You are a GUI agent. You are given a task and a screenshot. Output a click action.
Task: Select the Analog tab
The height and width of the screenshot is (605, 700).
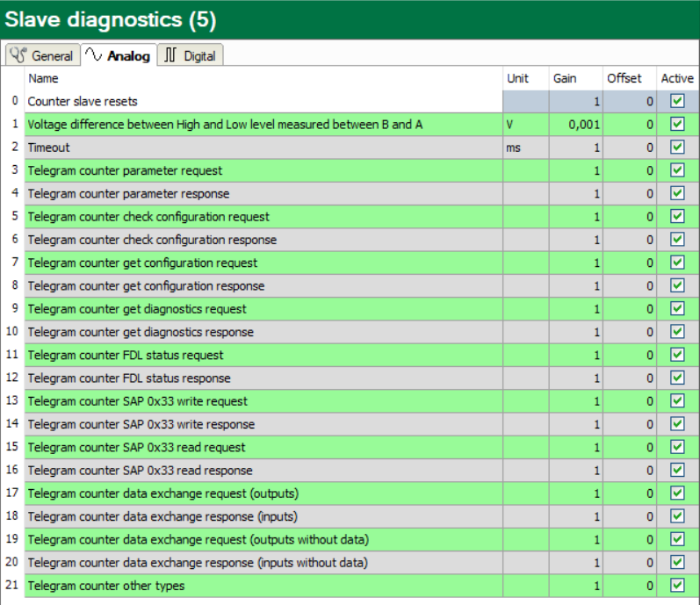point(119,56)
